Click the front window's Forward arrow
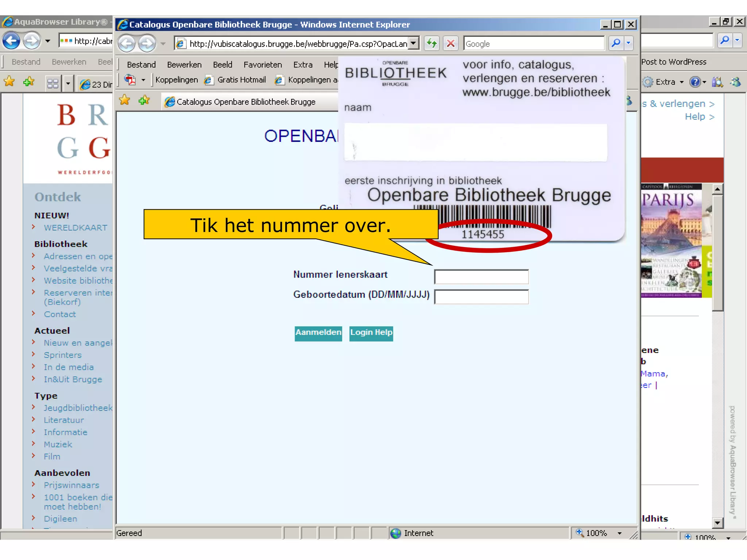 click(x=147, y=44)
